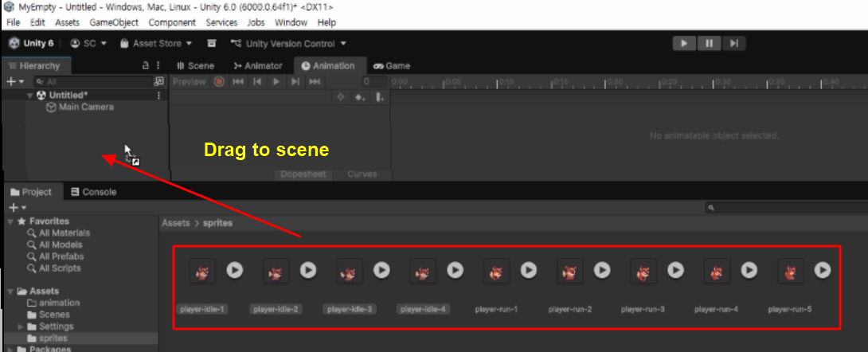868x352 pixels.
Task: Click the Pause button in main toolbar
Action: point(708,43)
